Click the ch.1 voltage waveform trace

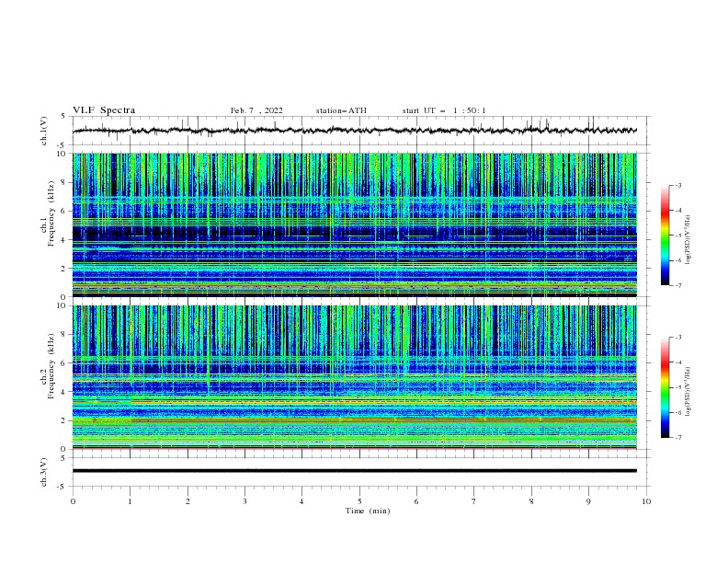(354, 131)
